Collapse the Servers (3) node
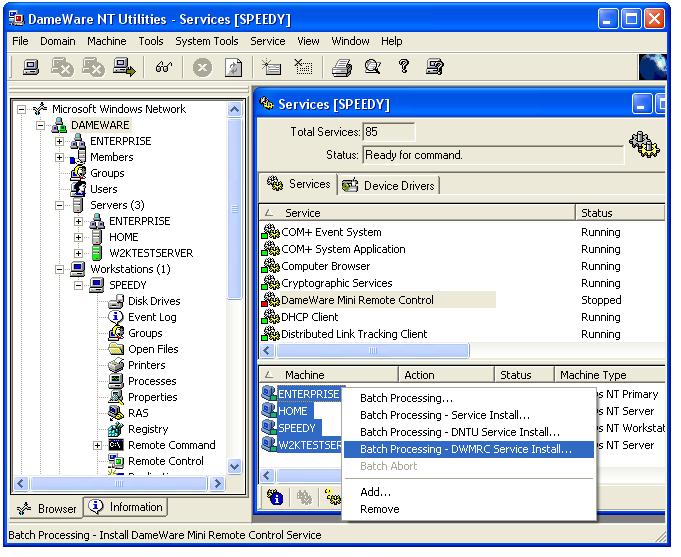 [60, 205]
